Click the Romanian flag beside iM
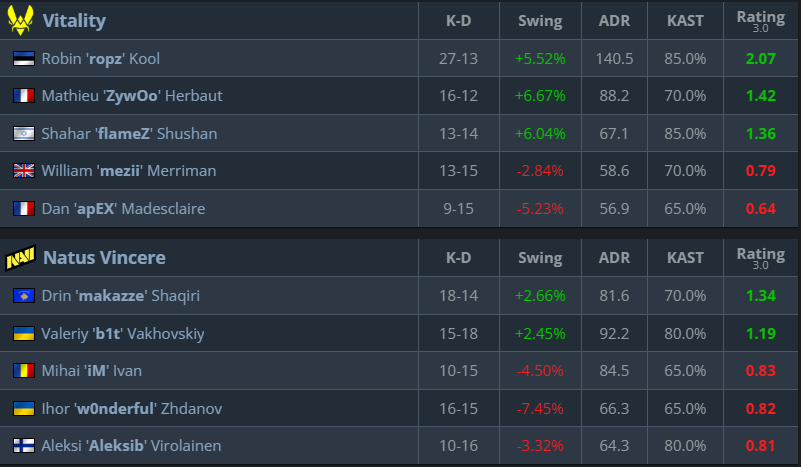Image resolution: width=801 pixels, height=467 pixels. (23, 371)
